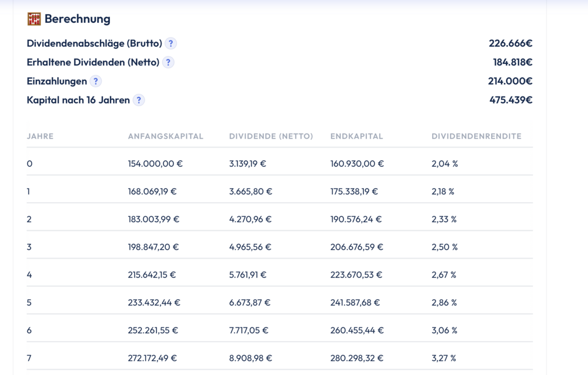Select the 233.432,44 € starting capital cell
Viewport: 588px width, 375px height.
pos(154,303)
